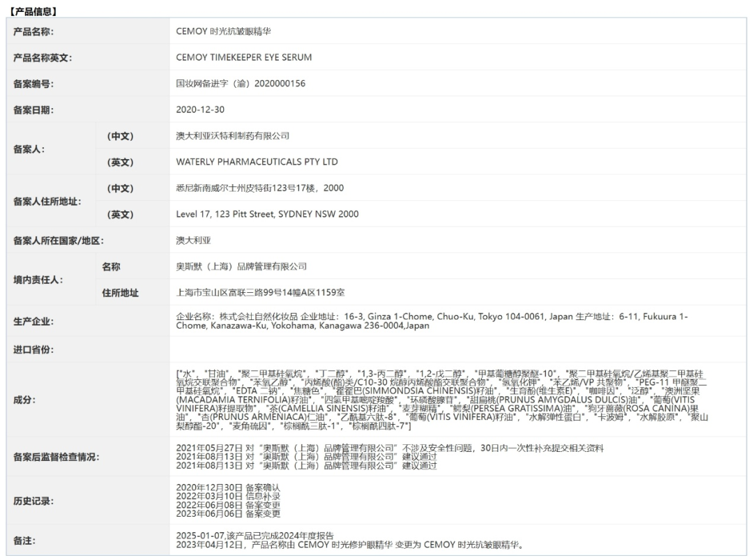Select the 产品名称英文 label
Screen dimensions: 753x560
[x=43, y=58]
